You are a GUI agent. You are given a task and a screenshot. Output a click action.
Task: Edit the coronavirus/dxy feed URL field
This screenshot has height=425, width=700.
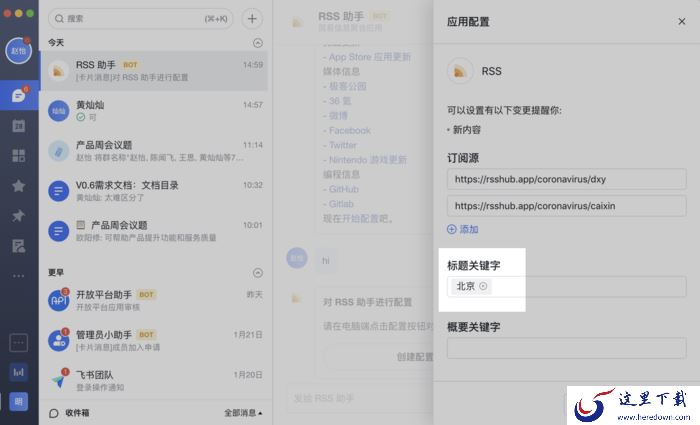567,179
